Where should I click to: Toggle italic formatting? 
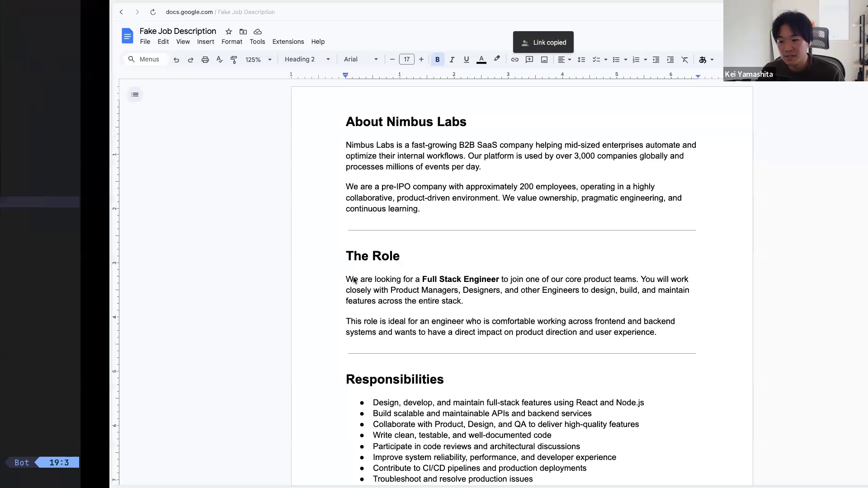point(452,60)
